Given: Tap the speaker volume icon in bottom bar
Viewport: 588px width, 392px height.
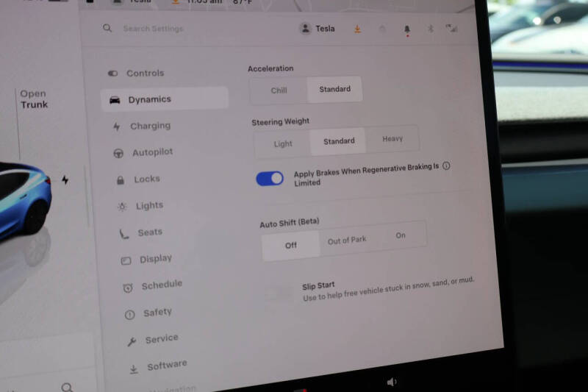Looking at the screenshot, I should 392,382.
